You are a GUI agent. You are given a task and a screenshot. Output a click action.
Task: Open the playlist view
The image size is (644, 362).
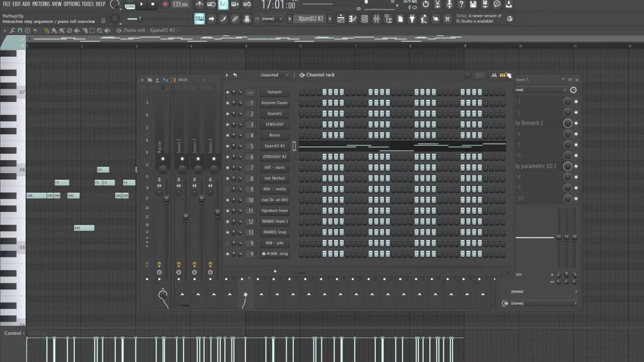341,19
